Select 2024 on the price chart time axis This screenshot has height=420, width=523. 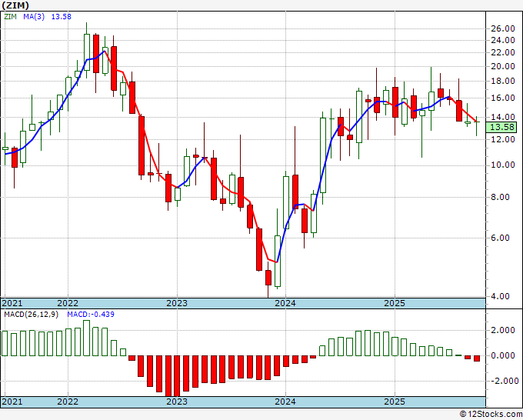point(285,303)
